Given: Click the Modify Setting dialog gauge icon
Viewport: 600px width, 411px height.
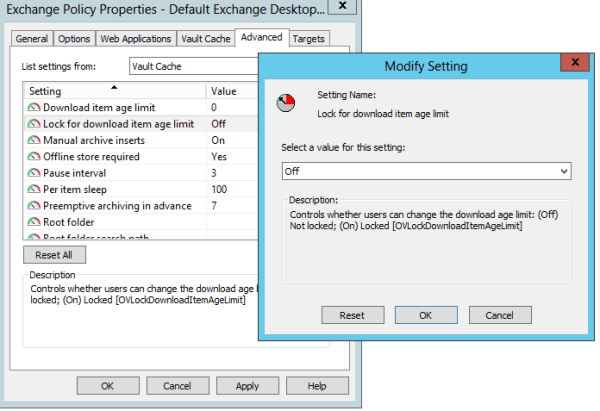Looking at the screenshot, I should [x=290, y=104].
